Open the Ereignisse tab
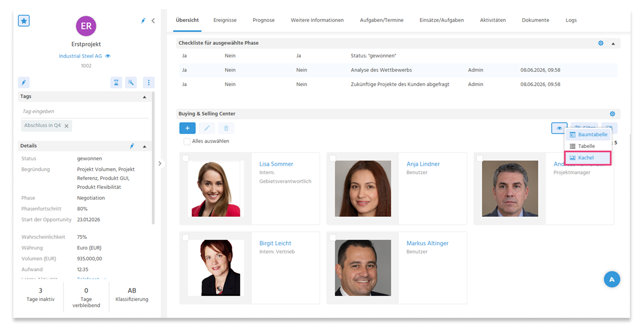 (225, 20)
